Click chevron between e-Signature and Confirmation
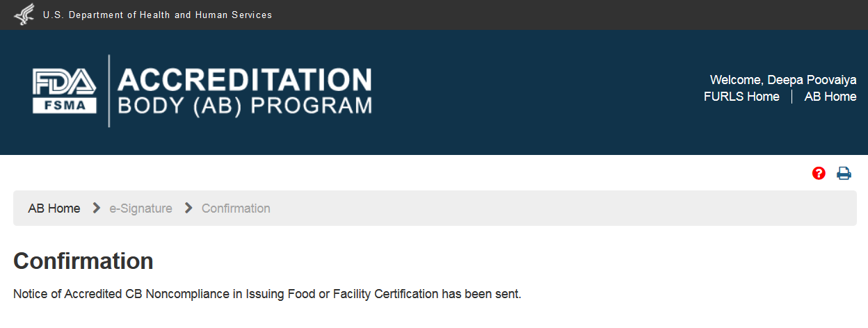 pyautogui.click(x=188, y=208)
